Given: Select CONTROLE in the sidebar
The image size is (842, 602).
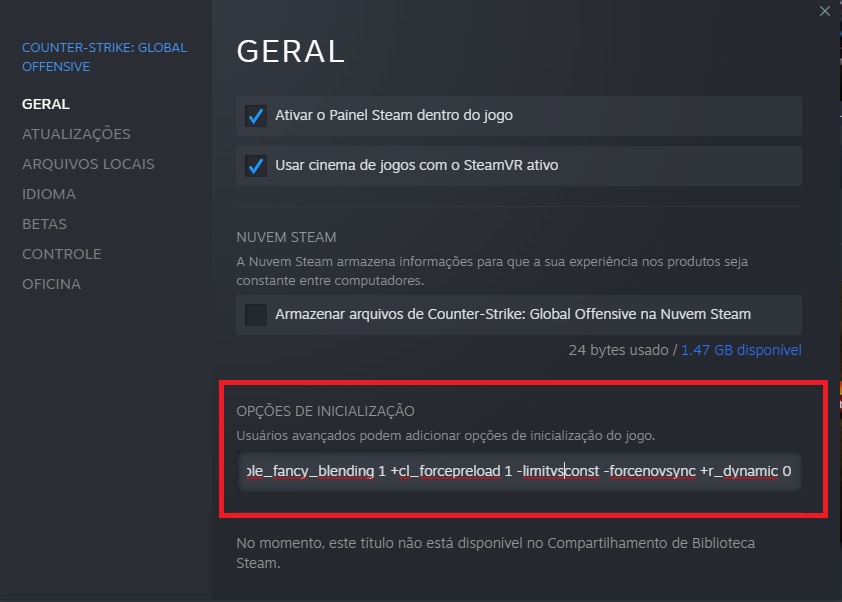Looking at the screenshot, I should [62, 254].
